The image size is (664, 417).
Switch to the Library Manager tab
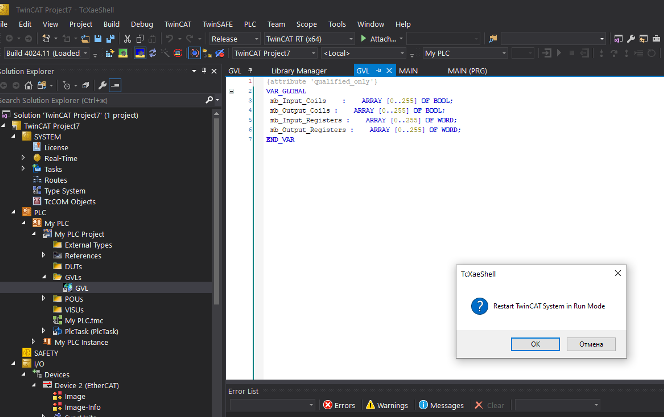coord(299,71)
